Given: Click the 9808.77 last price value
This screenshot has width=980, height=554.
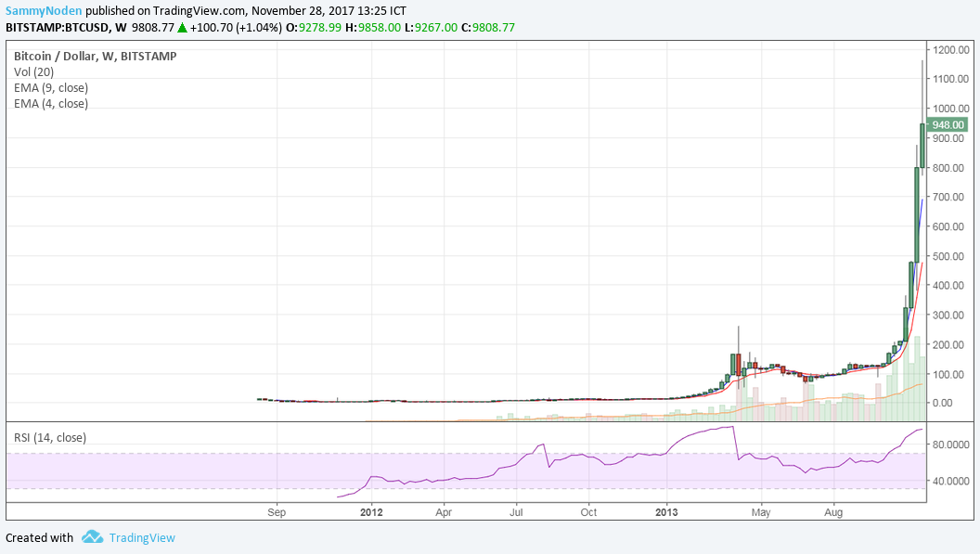Looking at the screenshot, I should click(152, 28).
